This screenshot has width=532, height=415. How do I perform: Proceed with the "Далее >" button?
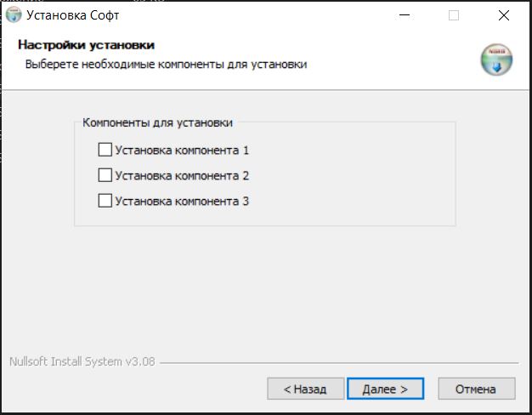point(385,389)
